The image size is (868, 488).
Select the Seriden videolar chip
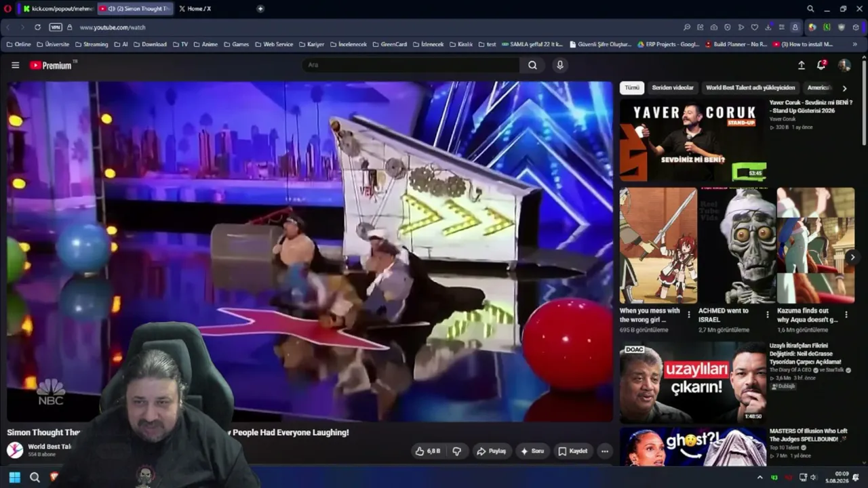point(673,87)
